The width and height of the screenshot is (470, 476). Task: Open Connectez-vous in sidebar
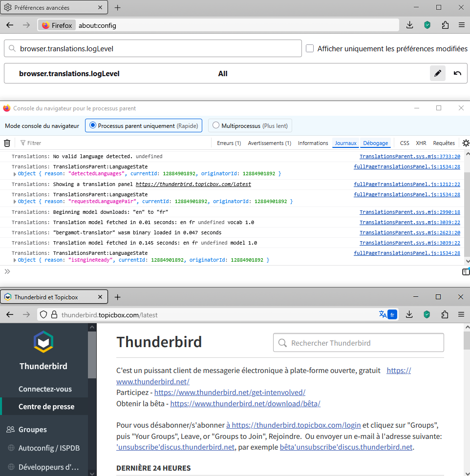pos(45,389)
